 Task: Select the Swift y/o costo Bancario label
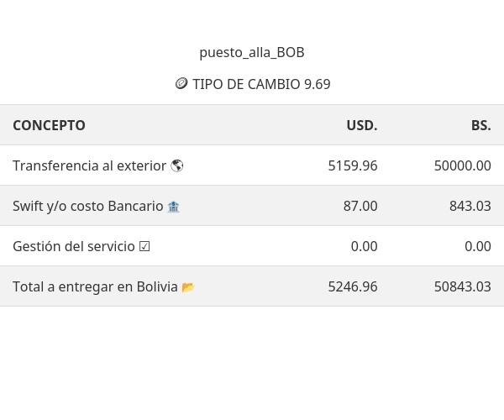pyautogui.click(x=87, y=206)
